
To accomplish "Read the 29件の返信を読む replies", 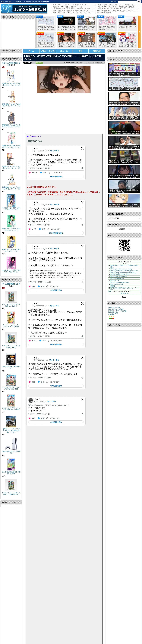I will (x=56, y=176).
